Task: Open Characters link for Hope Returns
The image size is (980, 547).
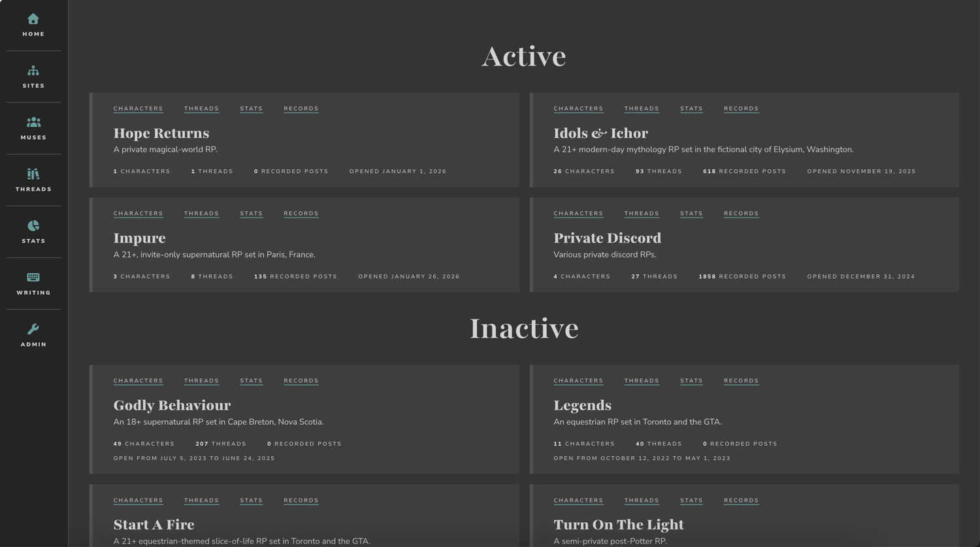Action: [x=139, y=108]
